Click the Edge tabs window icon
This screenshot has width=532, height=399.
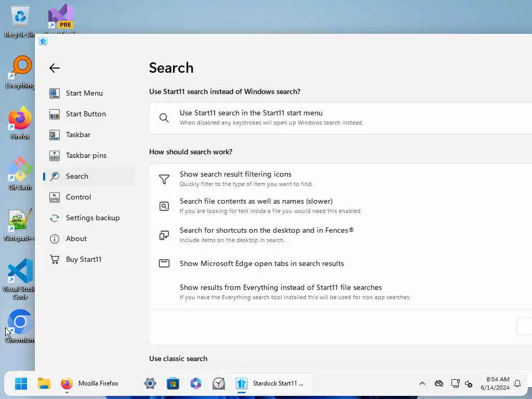tap(164, 263)
